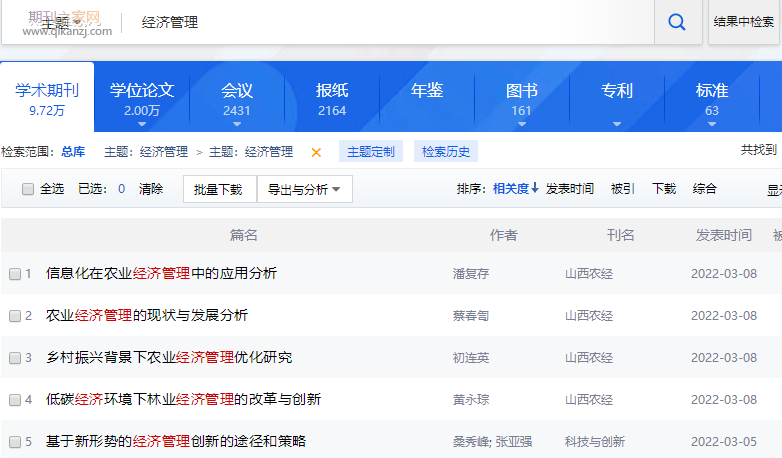782x458 pixels.
Task: Open the 导出与分析 dropdown
Action: click(304, 189)
